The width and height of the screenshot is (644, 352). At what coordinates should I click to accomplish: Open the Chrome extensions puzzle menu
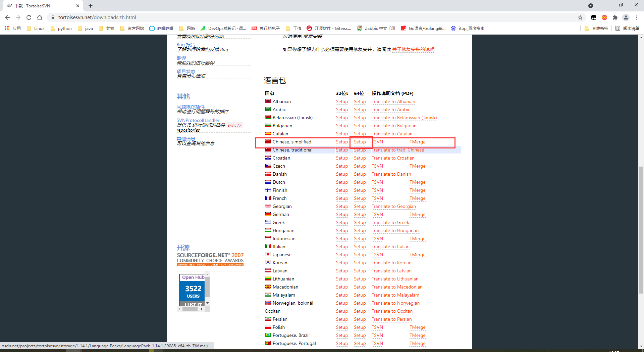[615, 17]
